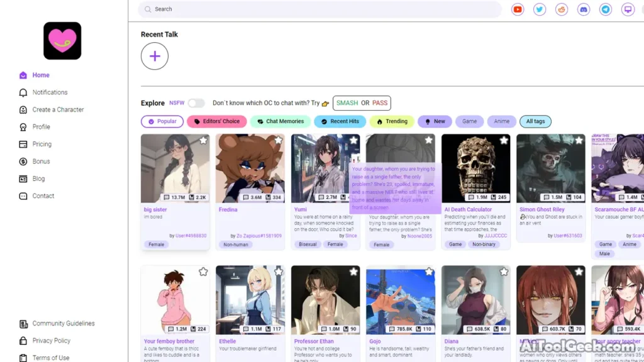Click the Search input field
The height and width of the screenshot is (362, 644).
314,9
